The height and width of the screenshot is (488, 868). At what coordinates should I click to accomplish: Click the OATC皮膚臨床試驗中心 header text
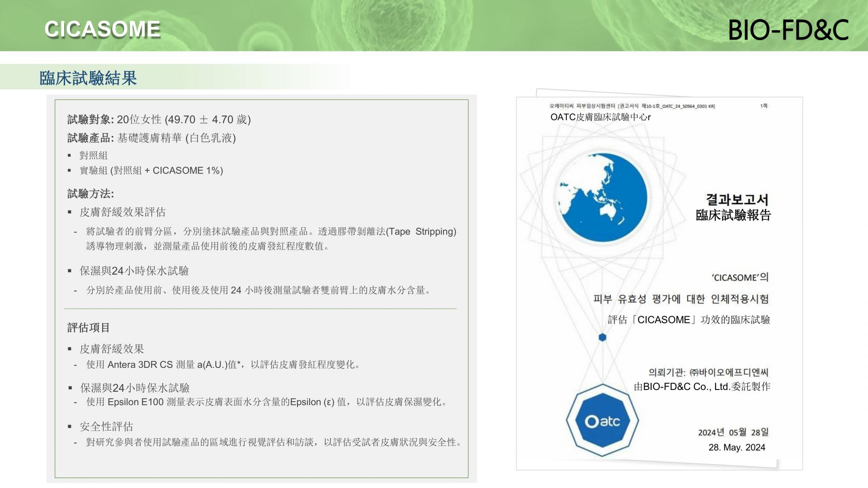coord(600,117)
